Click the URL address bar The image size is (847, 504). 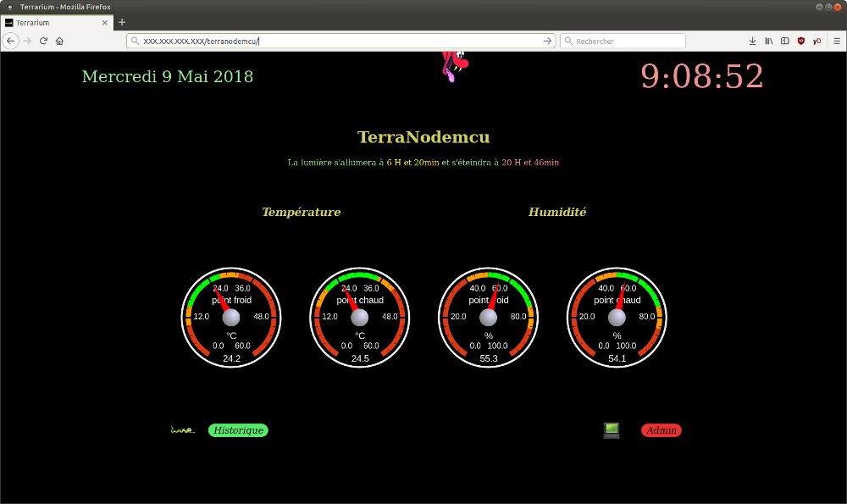click(339, 41)
